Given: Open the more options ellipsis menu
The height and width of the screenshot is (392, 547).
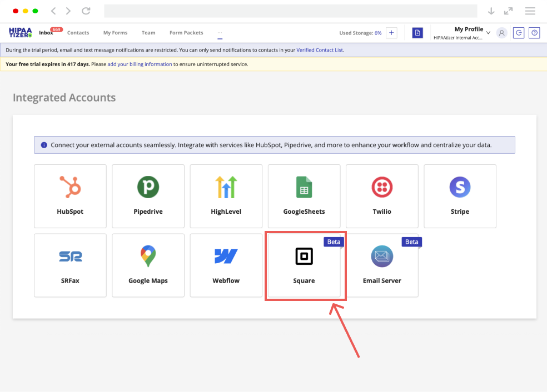Looking at the screenshot, I should point(220,33).
